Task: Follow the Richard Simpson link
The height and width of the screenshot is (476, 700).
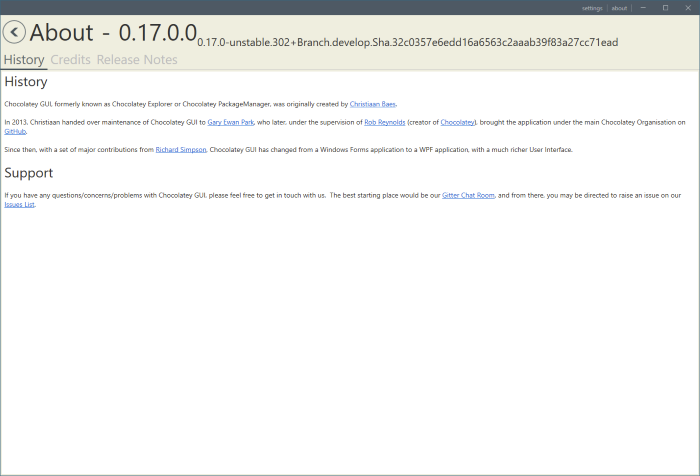Action: click(181, 150)
